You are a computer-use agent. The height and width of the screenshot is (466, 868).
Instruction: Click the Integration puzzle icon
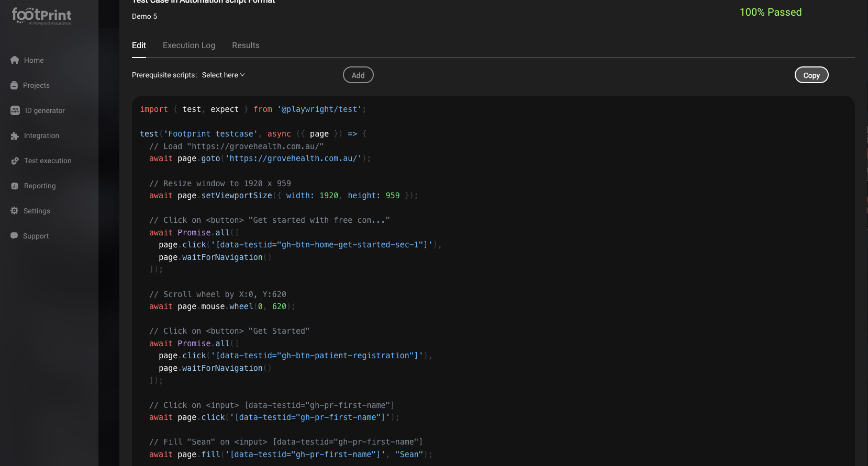pos(15,135)
